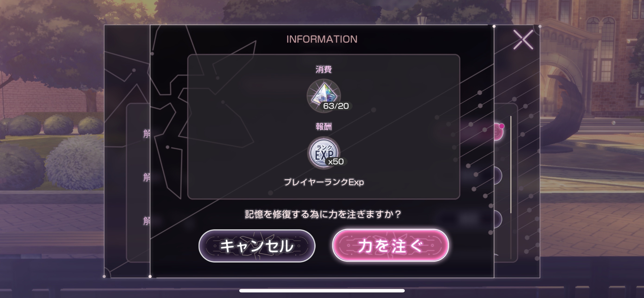Tap the middle 解 label on the left panel

147,177
